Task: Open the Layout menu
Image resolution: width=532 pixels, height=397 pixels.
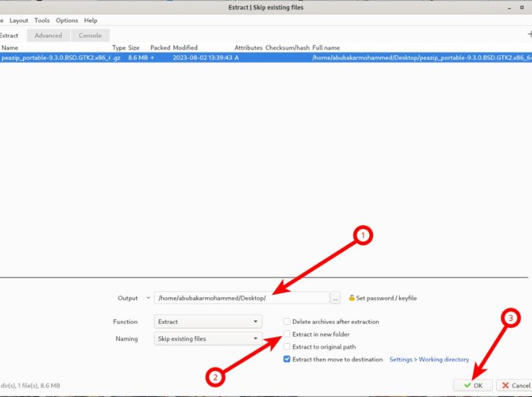Action: pos(19,21)
